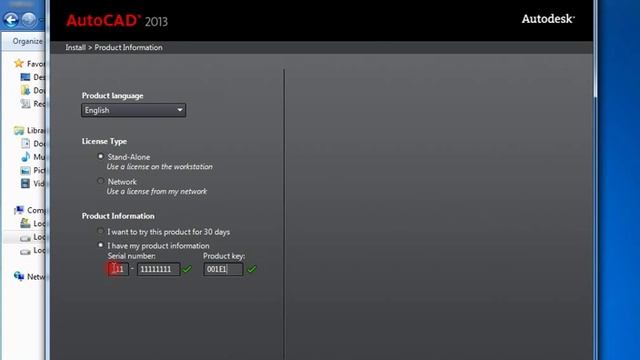Image resolution: width=640 pixels, height=360 pixels.
Task: Click the Product key field
Action: tap(223, 269)
